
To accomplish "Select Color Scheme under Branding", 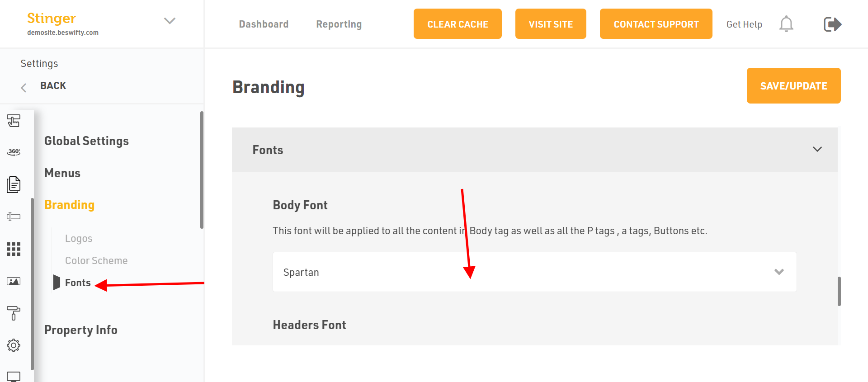I will pyautogui.click(x=96, y=260).
